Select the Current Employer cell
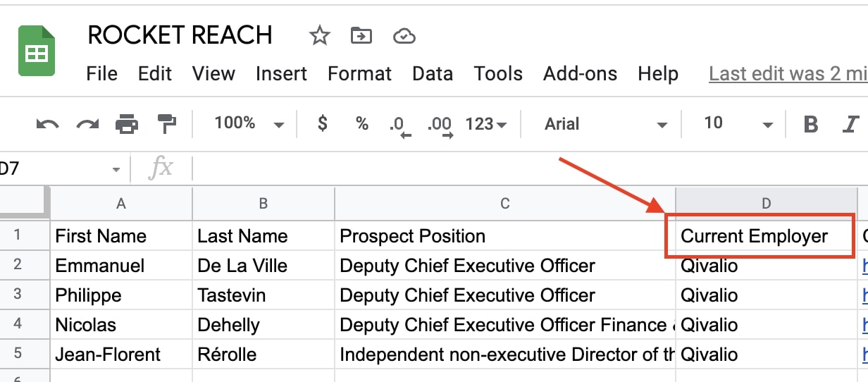Screen dimensions: 868x382 (767, 235)
